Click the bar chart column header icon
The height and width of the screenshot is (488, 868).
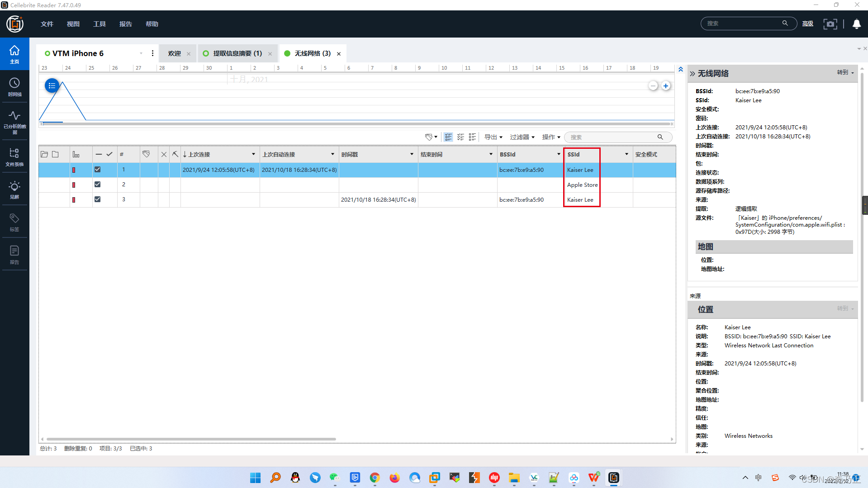76,154
